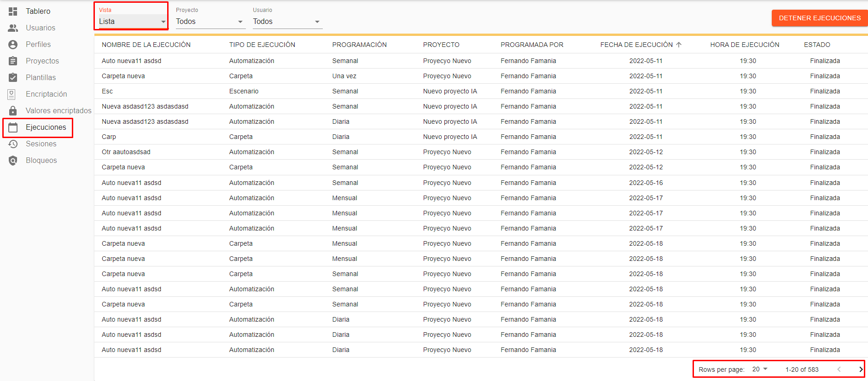Sort by Nombre de la ejecución column

pos(146,45)
